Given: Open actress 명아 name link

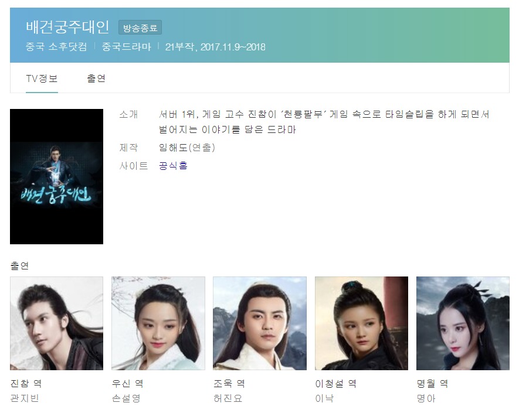Looking at the screenshot, I should pos(426,398).
